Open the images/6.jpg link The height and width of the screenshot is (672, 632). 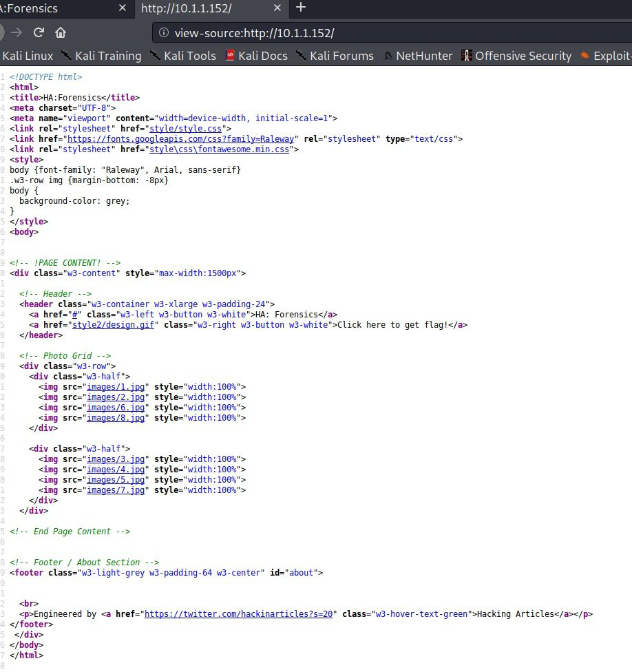pos(116,408)
